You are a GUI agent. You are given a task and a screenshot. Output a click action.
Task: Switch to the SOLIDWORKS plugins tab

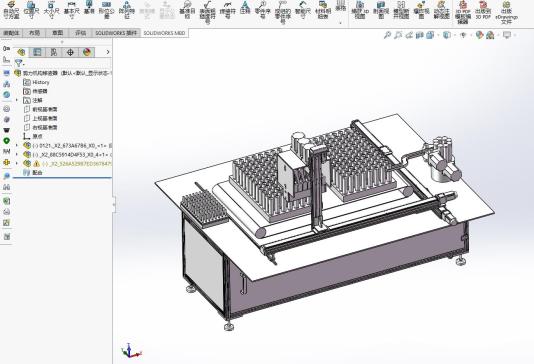(116, 33)
